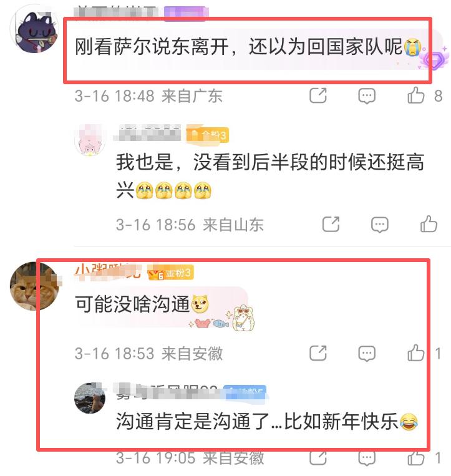Share the 18:48 Guangdong comment
The height and width of the screenshot is (476, 451).
click(318, 95)
